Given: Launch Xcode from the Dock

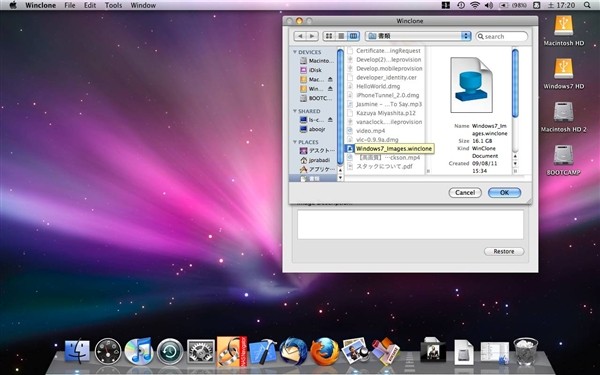Looking at the screenshot, I should click(x=262, y=352).
